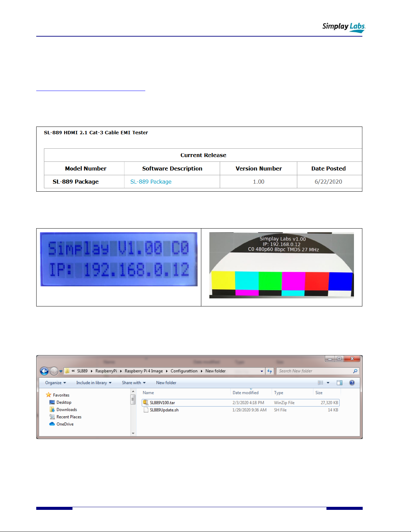Click Configurattion in the address breadcrumb
411x532 pixels.
tap(184, 371)
